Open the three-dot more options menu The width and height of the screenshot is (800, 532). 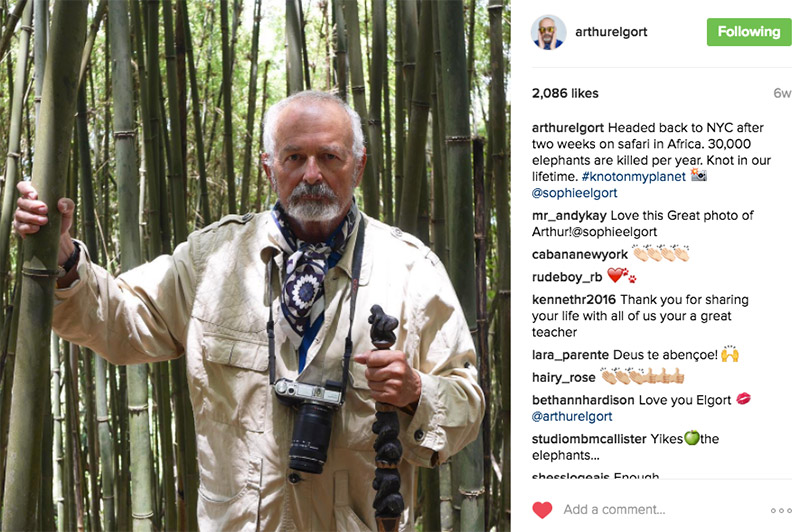(x=781, y=510)
